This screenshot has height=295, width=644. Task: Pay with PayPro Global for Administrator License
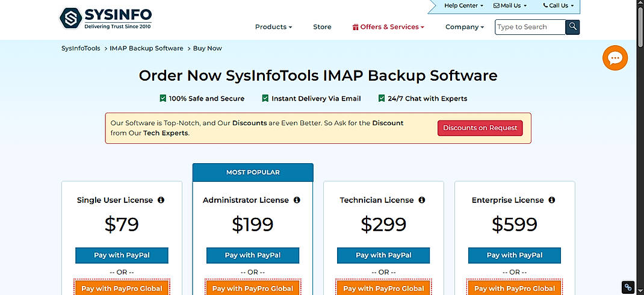click(253, 287)
